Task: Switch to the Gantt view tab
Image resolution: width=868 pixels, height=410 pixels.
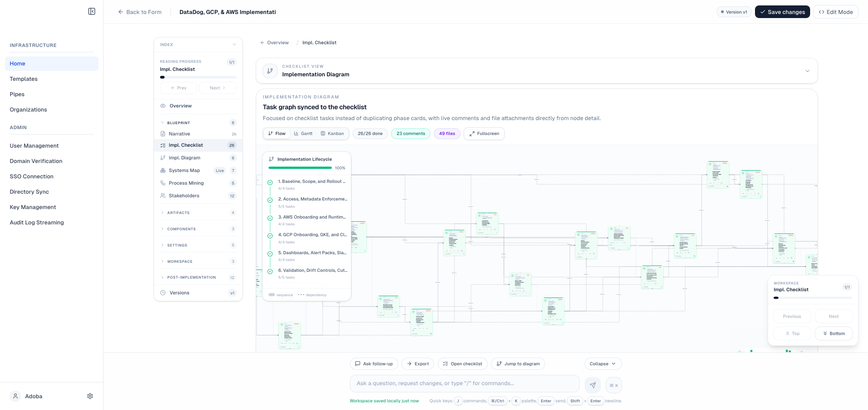Action: tap(303, 134)
